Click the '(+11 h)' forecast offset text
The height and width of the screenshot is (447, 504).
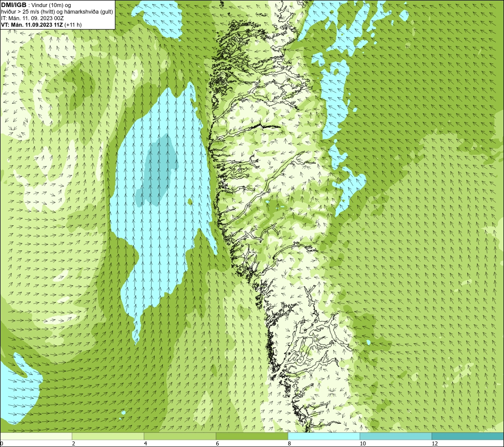73,25
